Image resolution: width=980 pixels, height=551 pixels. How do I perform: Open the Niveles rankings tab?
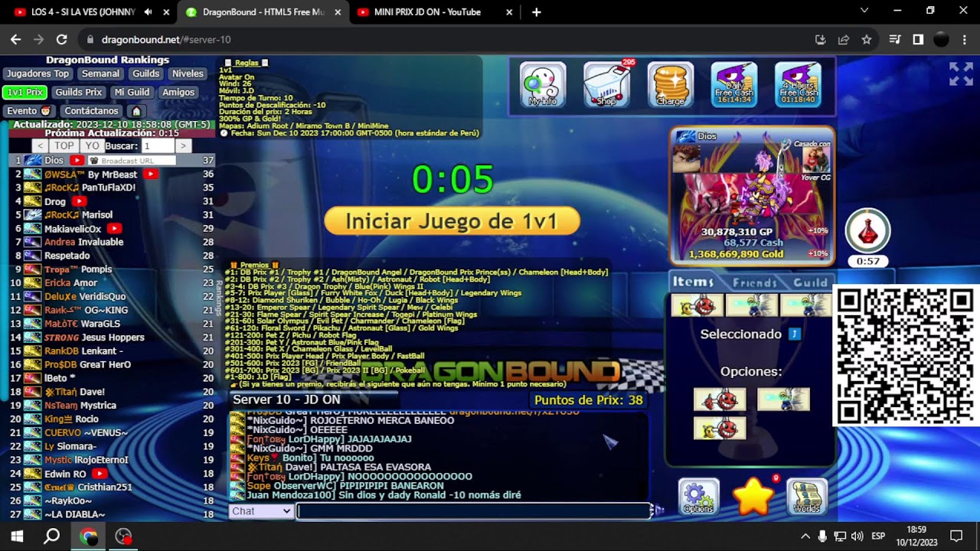188,74
